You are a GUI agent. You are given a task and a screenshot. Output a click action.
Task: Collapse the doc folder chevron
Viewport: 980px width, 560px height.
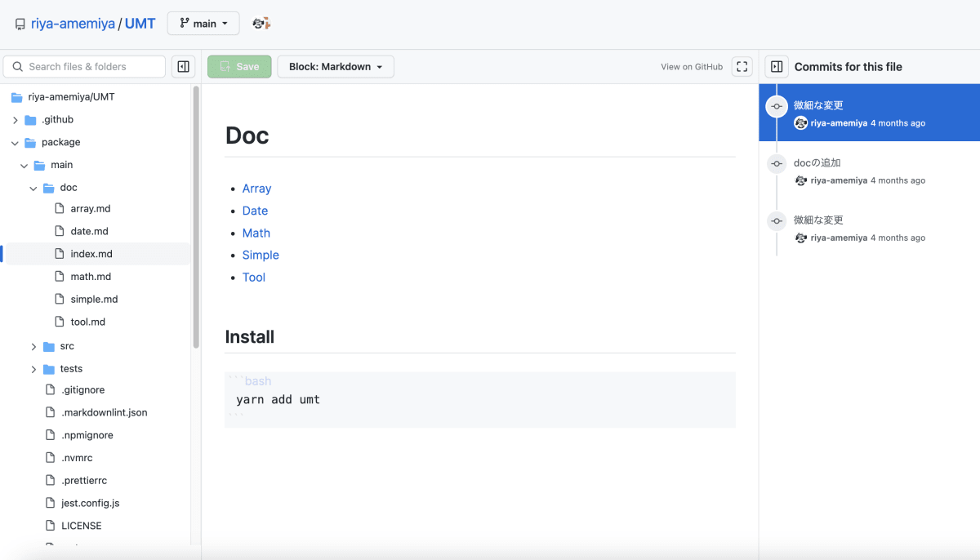[x=33, y=188]
